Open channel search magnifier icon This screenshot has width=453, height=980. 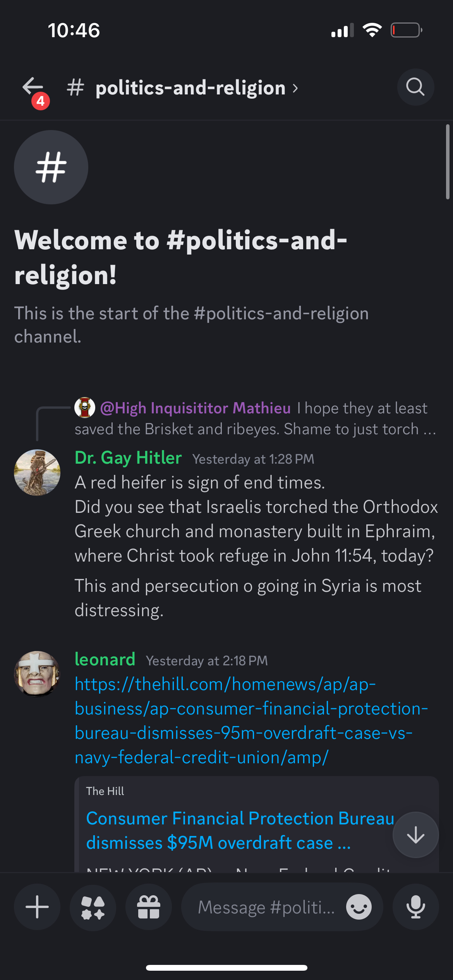415,87
